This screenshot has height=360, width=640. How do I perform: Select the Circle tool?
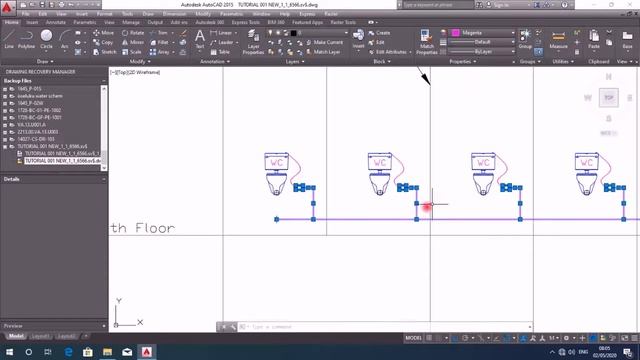click(47, 39)
